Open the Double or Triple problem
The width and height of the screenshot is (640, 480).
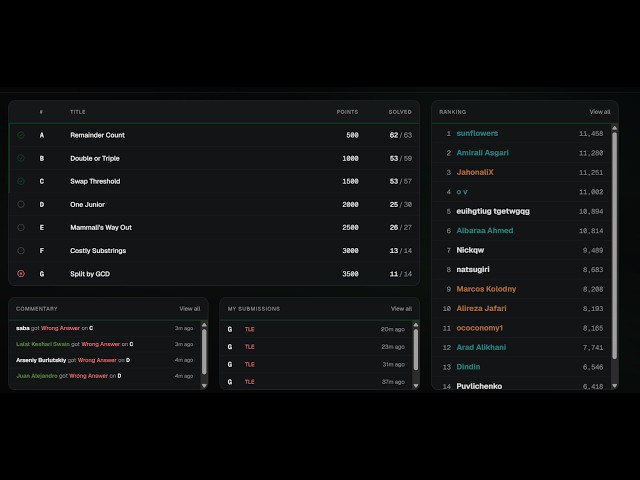tap(95, 158)
